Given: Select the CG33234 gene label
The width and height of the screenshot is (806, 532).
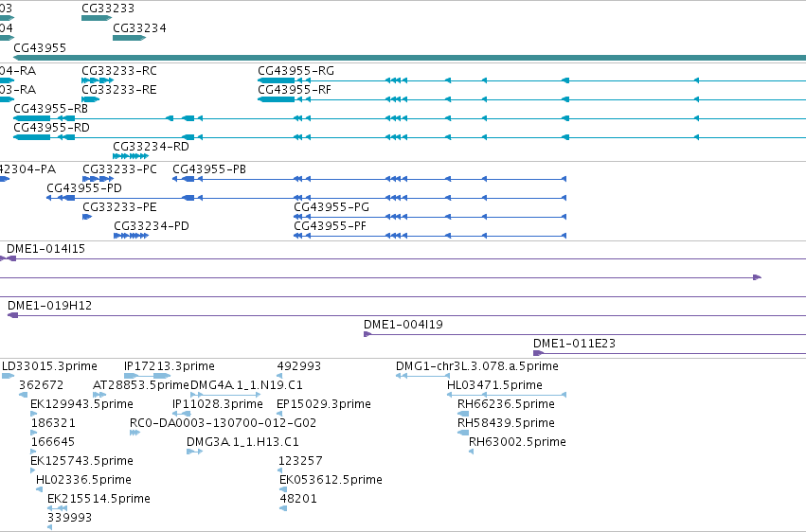Looking at the screenshot, I should click(139, 27).
